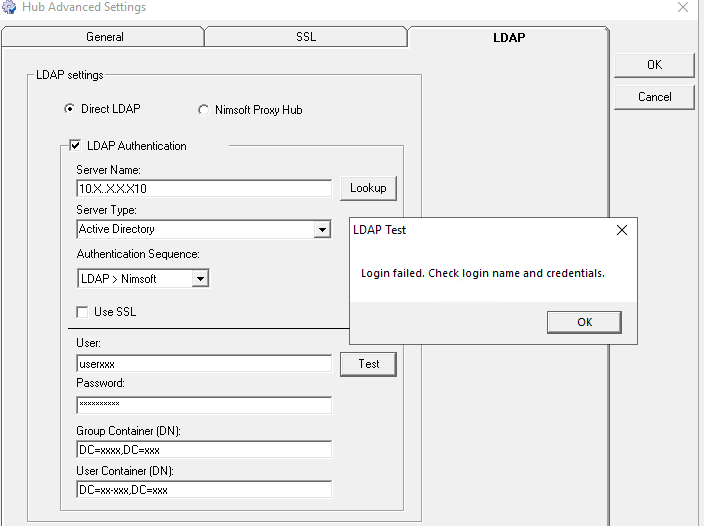
Task: Focus the User Container (DN) field
Action: (204, 490)
